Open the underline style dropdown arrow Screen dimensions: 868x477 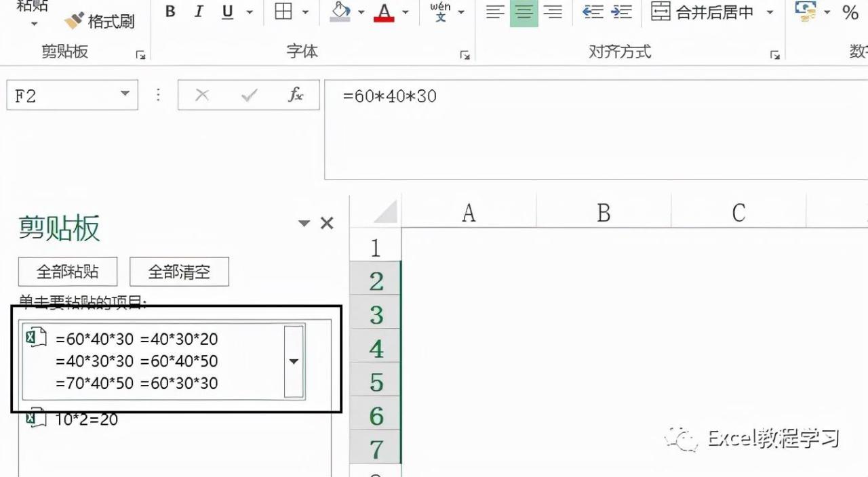[x=249, y=12]
